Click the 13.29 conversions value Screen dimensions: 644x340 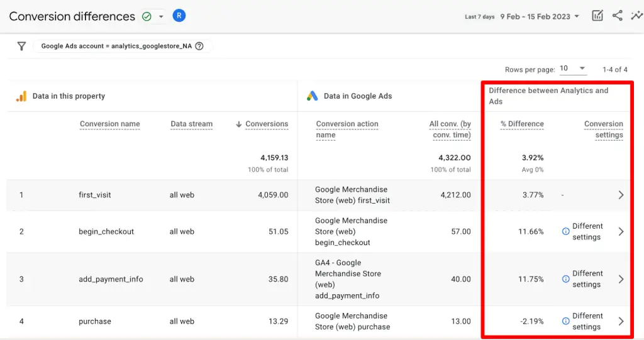tap(279, 321)
